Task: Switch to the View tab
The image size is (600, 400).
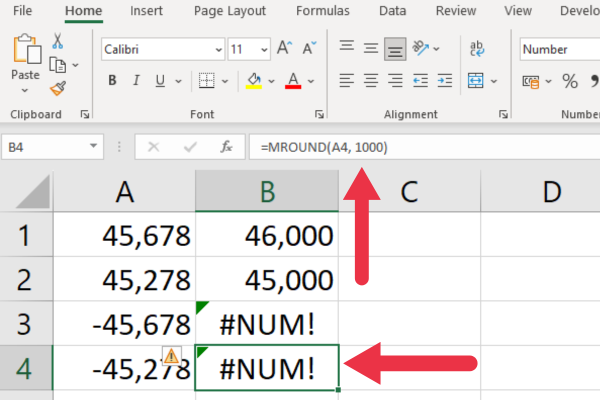Action: click(518, 11)
